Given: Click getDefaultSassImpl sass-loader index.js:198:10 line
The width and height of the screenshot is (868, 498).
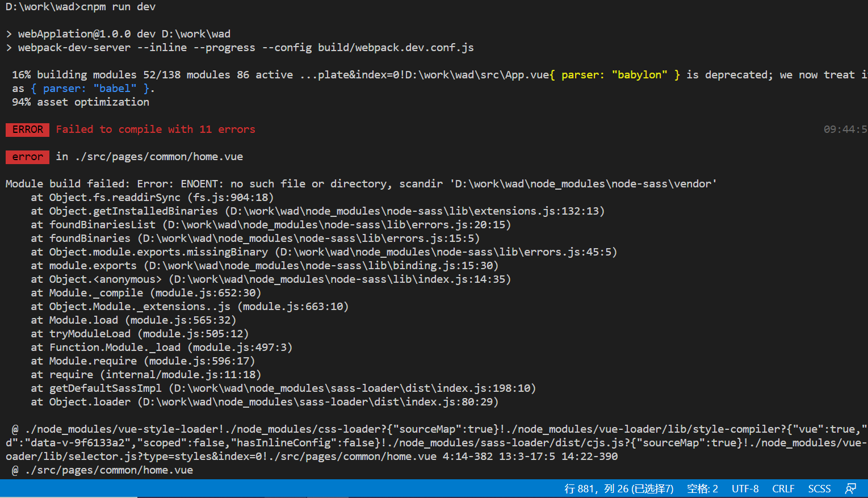Looking at the screenshot, I should [283, 388].
